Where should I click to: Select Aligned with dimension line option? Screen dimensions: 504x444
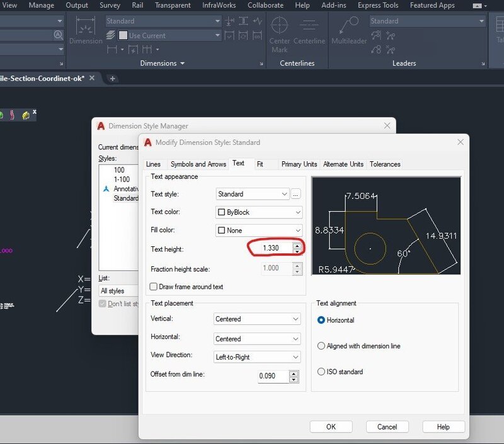click(321, 346)
